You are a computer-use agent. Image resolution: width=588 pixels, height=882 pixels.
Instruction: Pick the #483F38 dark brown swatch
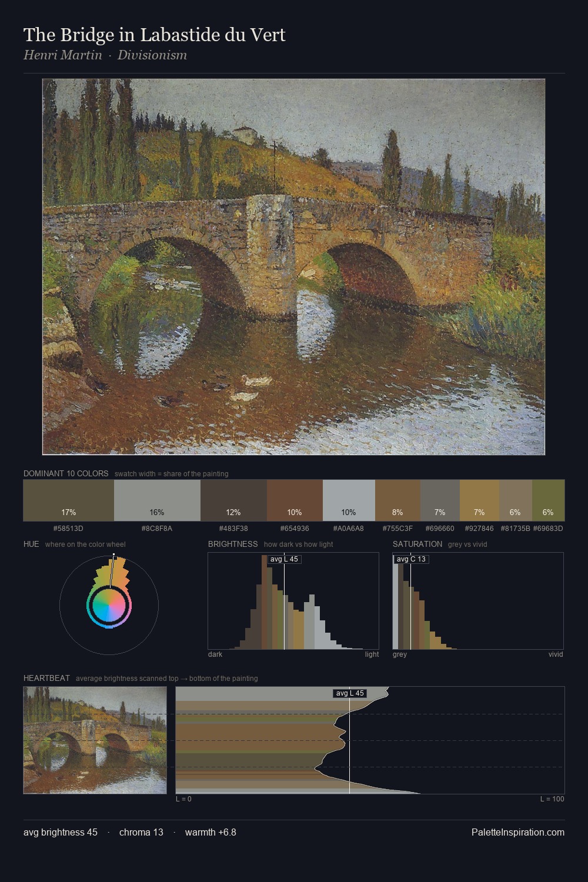(233, 500)
